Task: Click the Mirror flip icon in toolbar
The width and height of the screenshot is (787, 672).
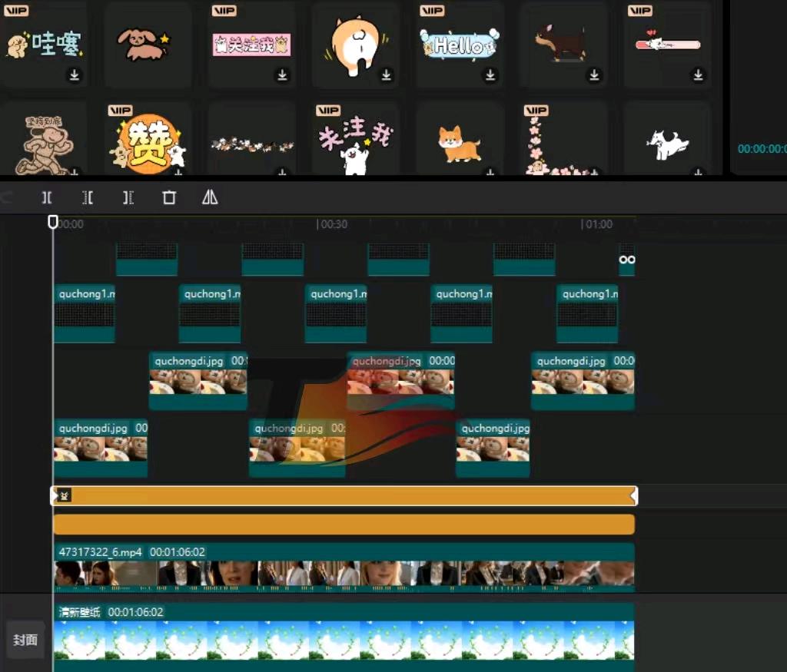Action: 210,197
